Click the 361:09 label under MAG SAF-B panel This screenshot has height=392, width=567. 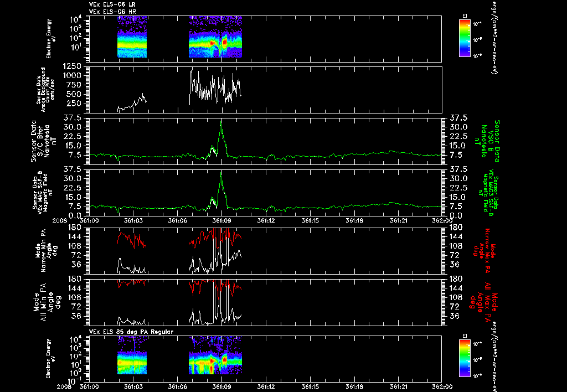click(221, 220)
